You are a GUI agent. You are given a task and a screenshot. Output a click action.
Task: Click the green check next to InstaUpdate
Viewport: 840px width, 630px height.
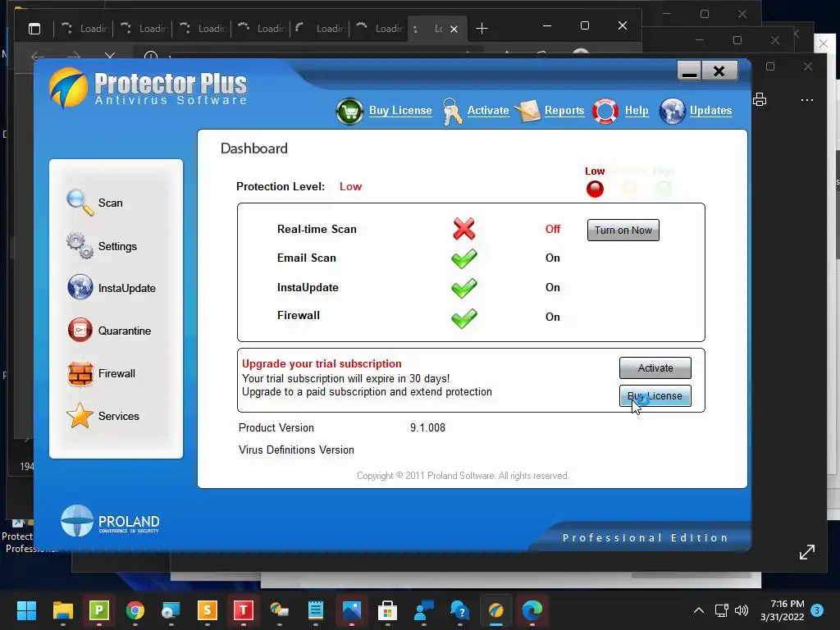point(464,288)
